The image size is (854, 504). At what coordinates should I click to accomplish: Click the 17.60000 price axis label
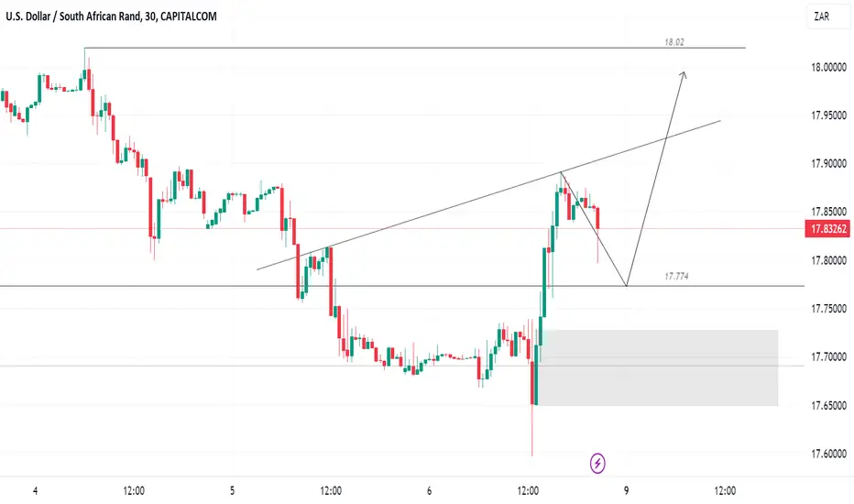(828, 454)
